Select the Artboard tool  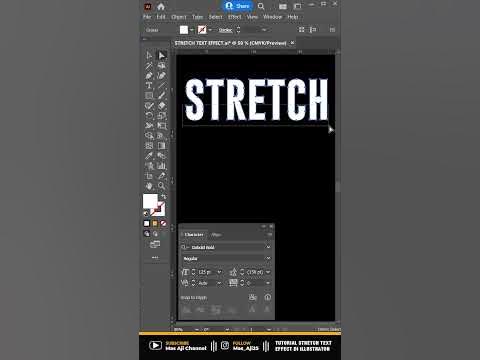(149, 176)
